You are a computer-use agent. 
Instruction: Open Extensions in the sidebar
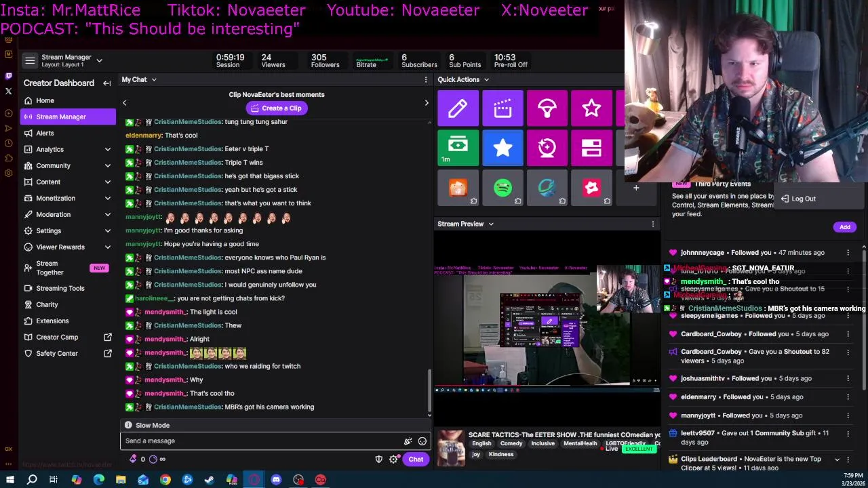(68, 321)
